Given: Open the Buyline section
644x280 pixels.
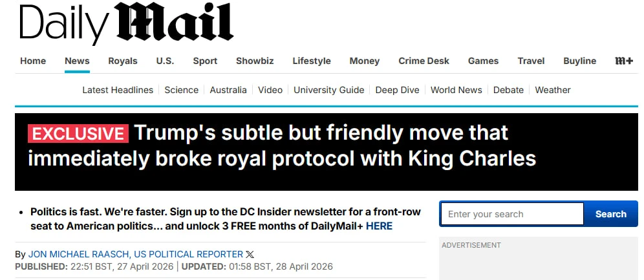Looking at the screenshot, I should coord(579,61).
